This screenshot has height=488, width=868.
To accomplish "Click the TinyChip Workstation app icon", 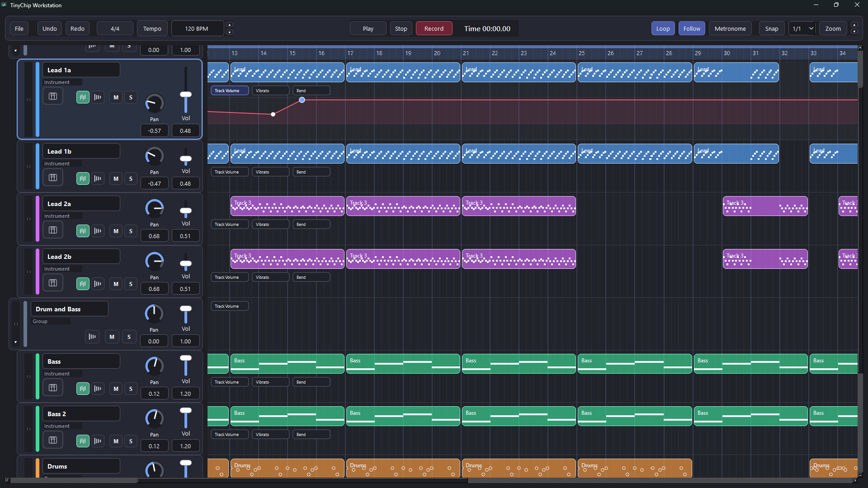I will (4, 5).
